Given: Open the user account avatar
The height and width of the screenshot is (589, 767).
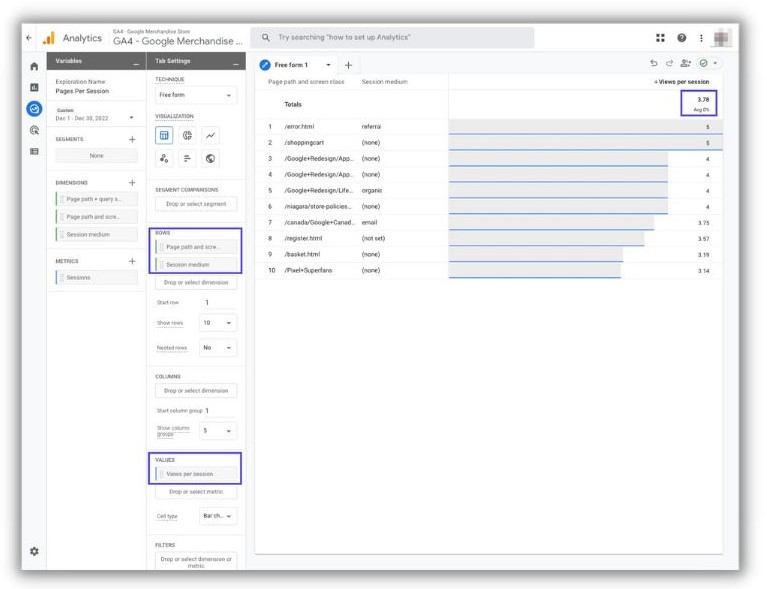Looking at the screenshot, I should coord(722,38).
